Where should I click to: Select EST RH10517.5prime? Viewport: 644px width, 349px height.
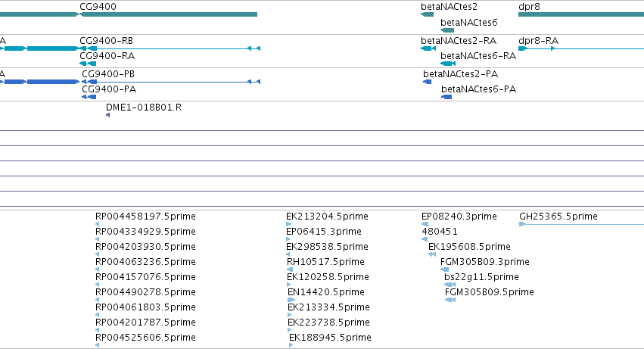tap(325, 262)
